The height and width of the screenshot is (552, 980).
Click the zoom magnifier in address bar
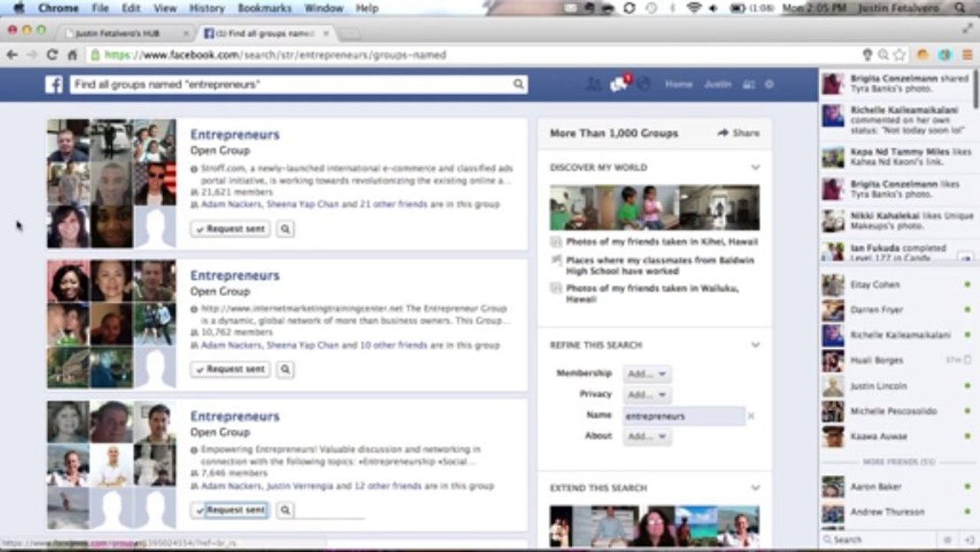[883, 54]
